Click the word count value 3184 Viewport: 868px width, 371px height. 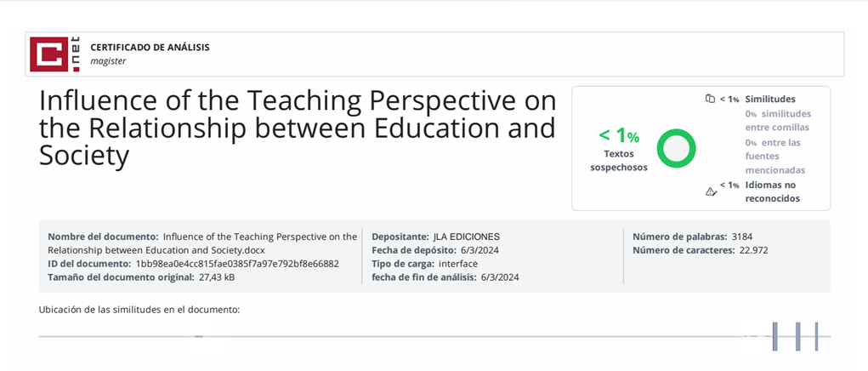[x=741, y=237]
